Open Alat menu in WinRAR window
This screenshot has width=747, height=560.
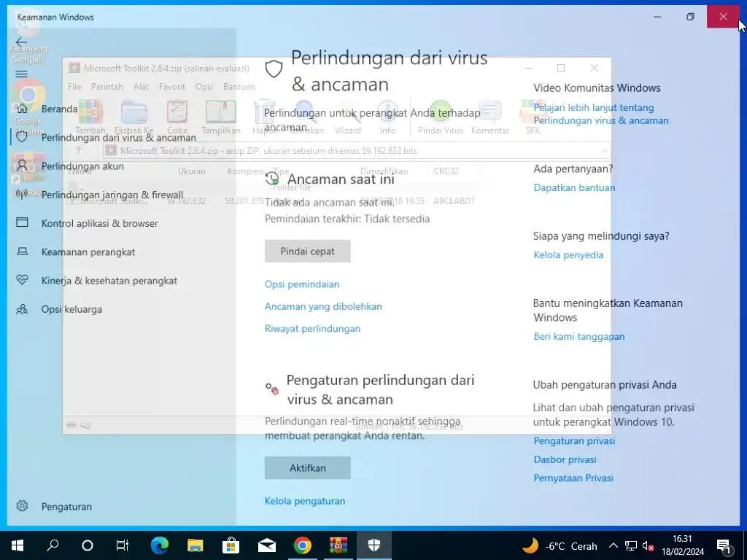point(141,87)
